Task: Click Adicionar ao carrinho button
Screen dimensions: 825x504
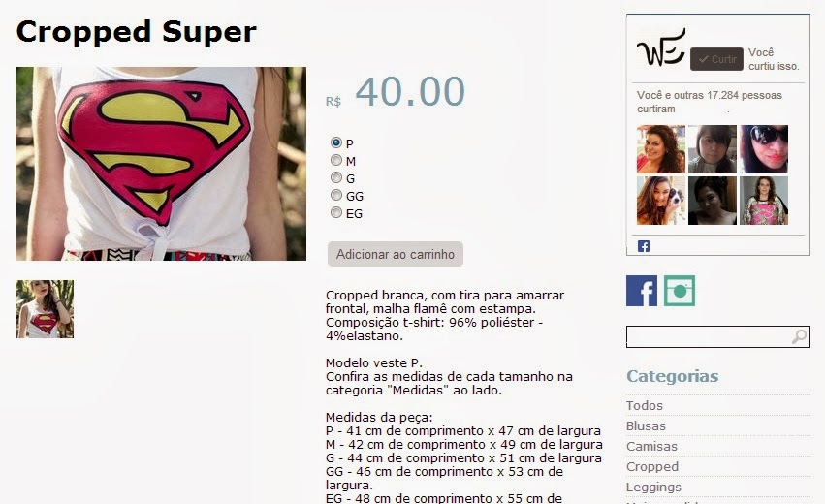Action: coord(396,254)
